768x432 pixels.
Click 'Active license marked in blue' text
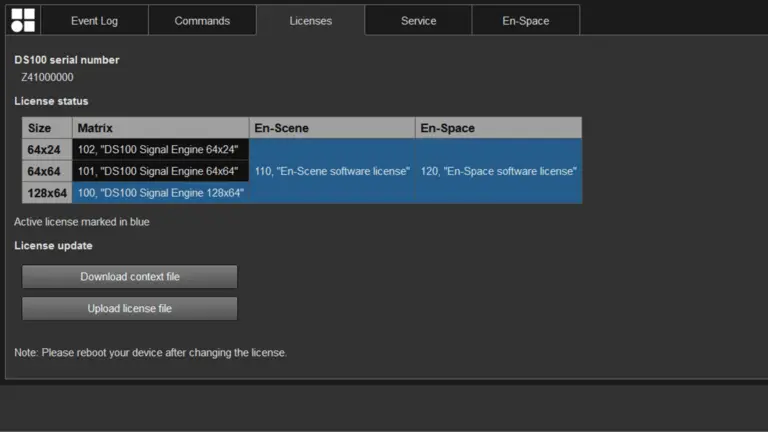82,222
